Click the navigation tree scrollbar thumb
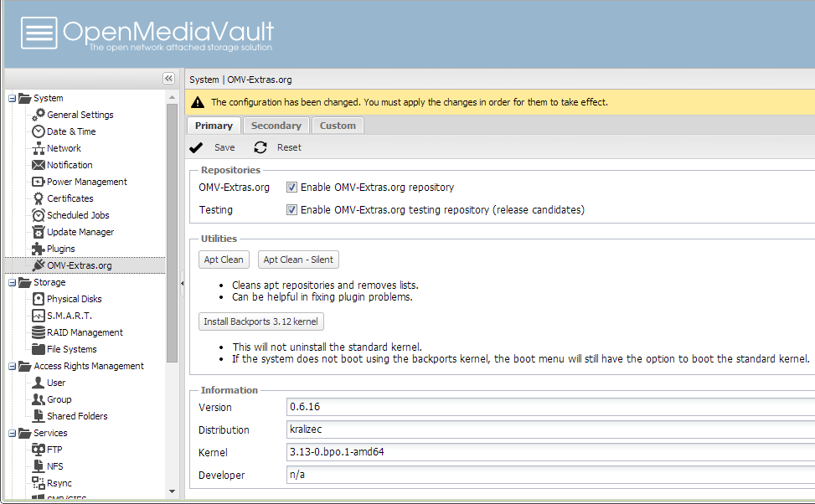 (x=172, y=233)
